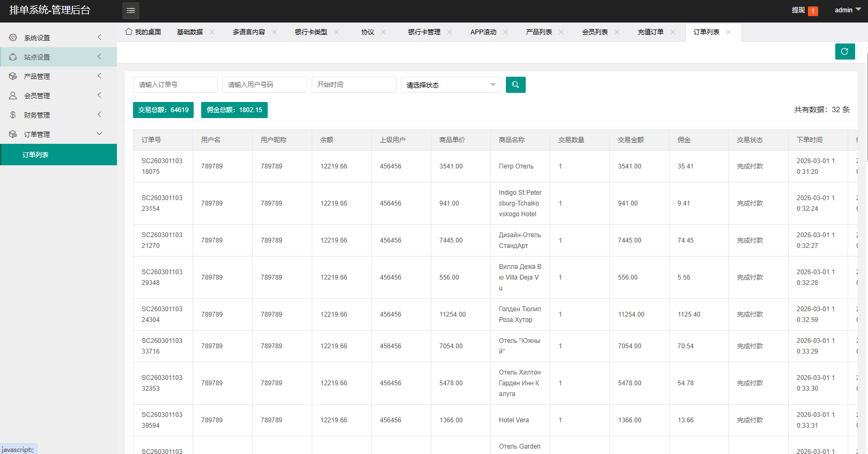Toggle the sidebar collapse hamburger icon
The image size is (868, 454).
pos(131,11)
